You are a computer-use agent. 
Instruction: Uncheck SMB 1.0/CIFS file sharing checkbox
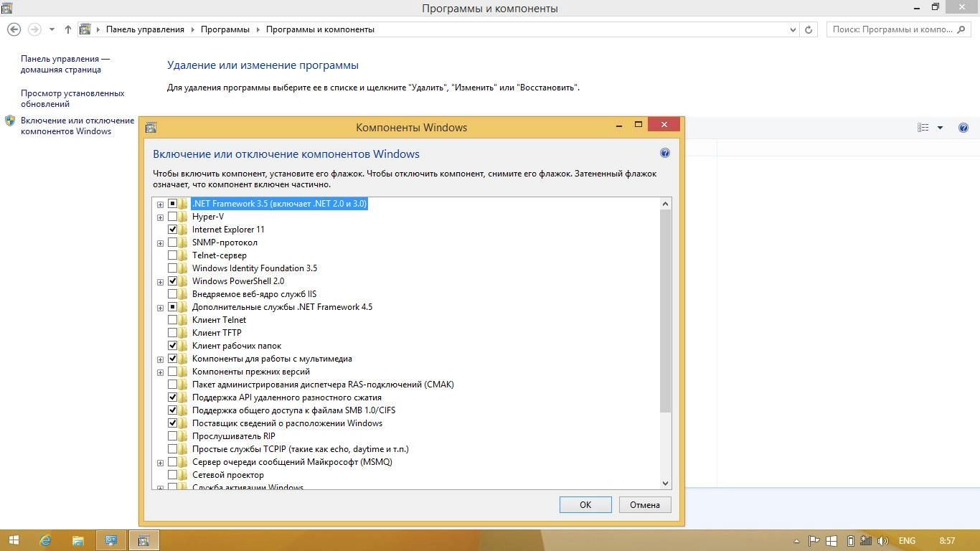(172, 410)
